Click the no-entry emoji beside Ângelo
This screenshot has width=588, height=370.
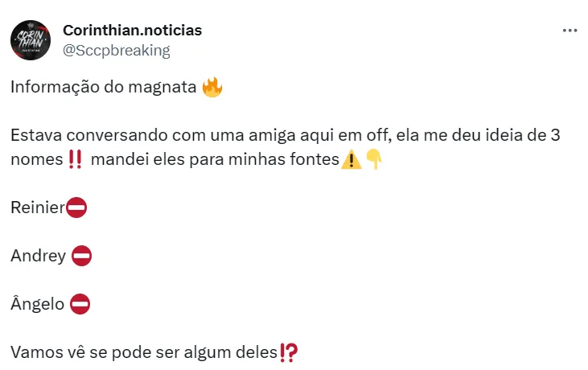[80, 304]
